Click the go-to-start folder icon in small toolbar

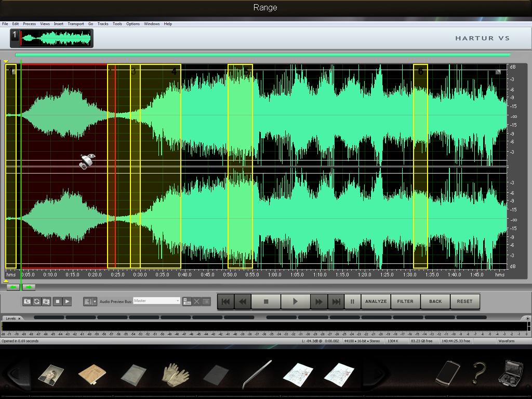pos(27,301)
